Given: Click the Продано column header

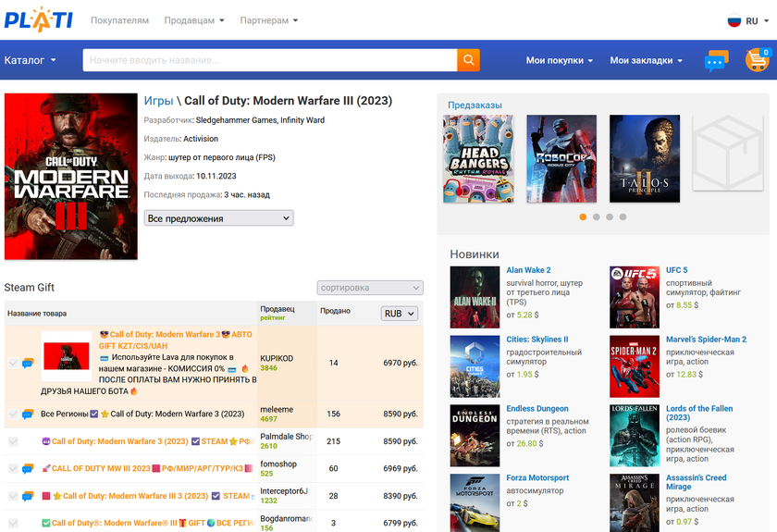Looking at the screenshot, I should [x=335, y=311].
